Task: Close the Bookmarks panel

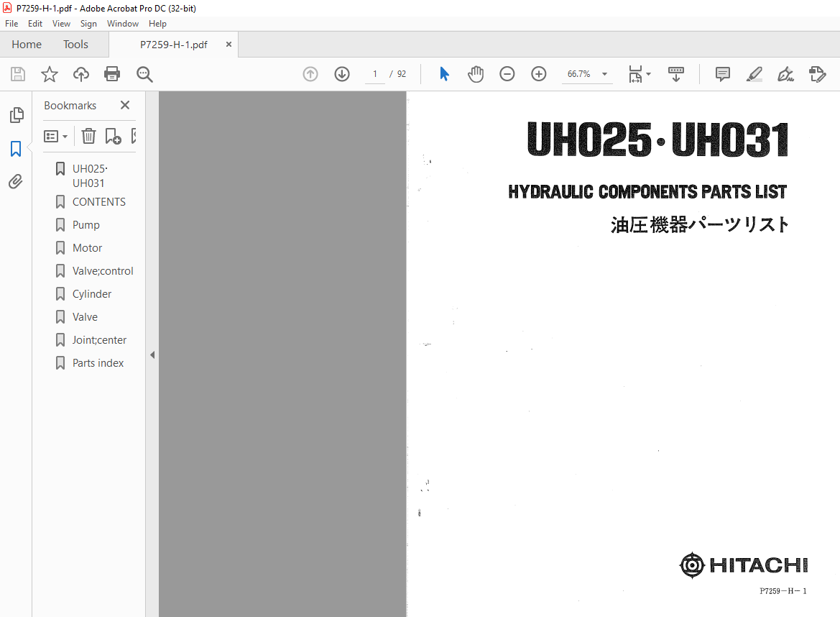Action: (125, 105)
